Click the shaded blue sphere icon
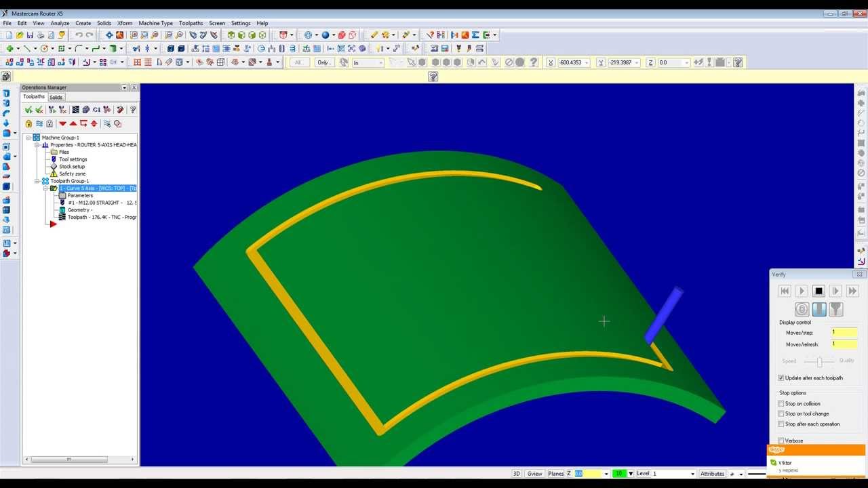 coord(325,35)
